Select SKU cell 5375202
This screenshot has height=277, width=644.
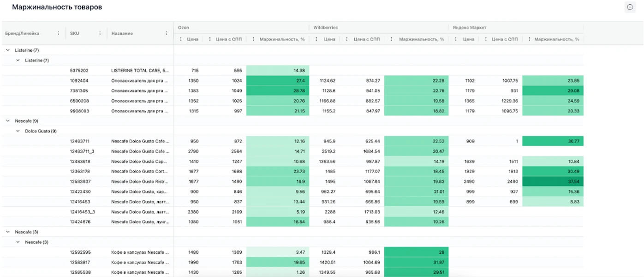pos(79,71)
